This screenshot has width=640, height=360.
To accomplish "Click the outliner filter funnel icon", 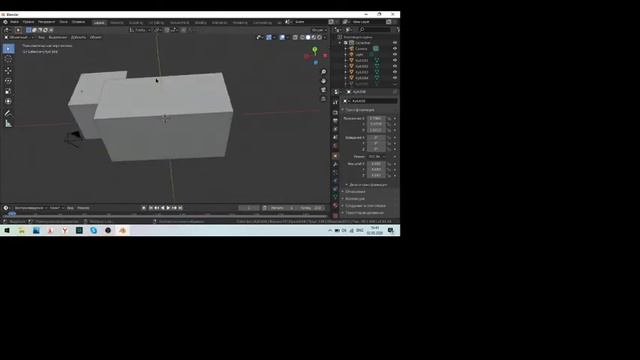I will 398,29.
